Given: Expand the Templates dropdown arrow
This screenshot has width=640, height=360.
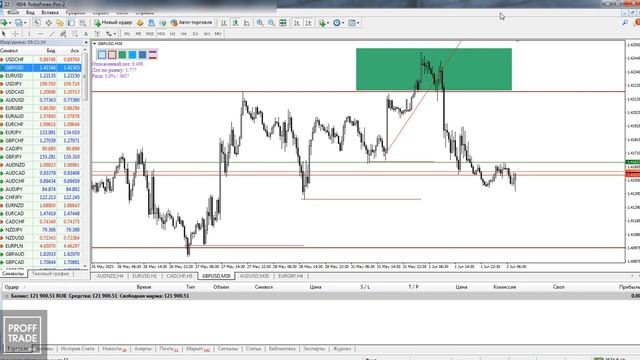Looking at the screenshot, I should 358,23.
